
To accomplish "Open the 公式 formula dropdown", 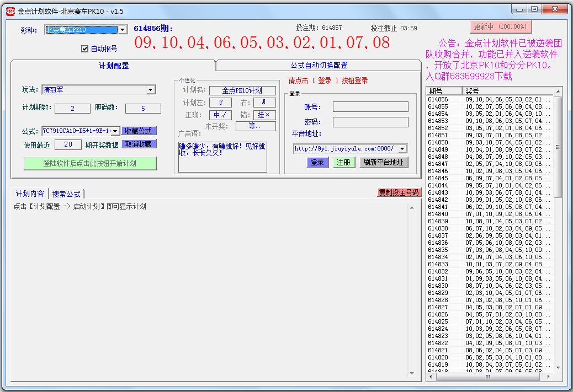I will click(x=115, y=131).
